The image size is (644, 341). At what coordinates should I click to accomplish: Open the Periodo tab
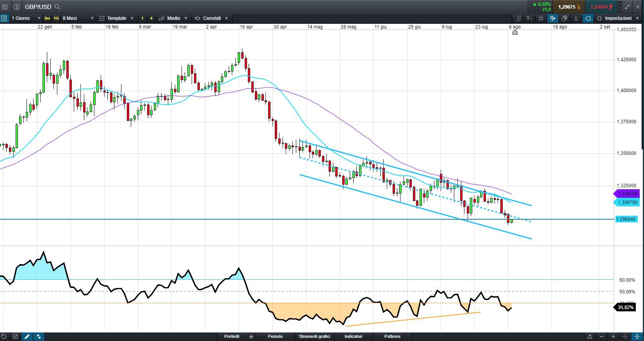(275, 336)
